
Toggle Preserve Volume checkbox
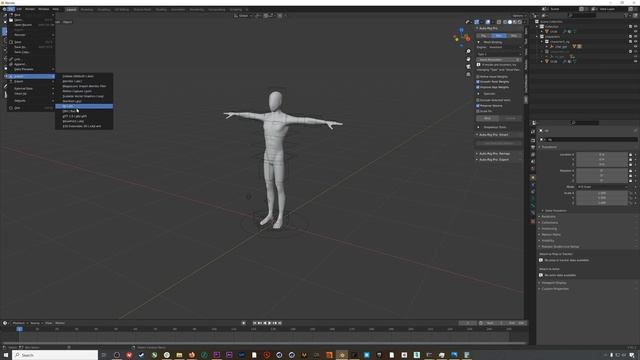tap(478, 106)
